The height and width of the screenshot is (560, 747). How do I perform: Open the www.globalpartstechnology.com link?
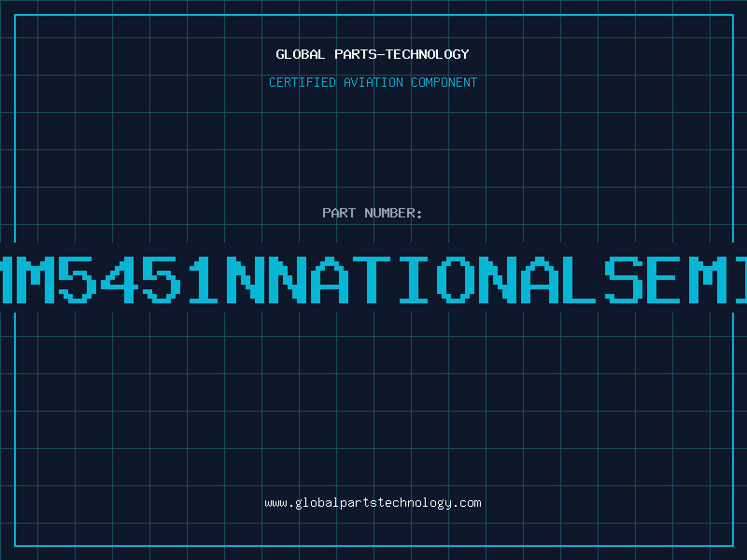coord(373,503)
